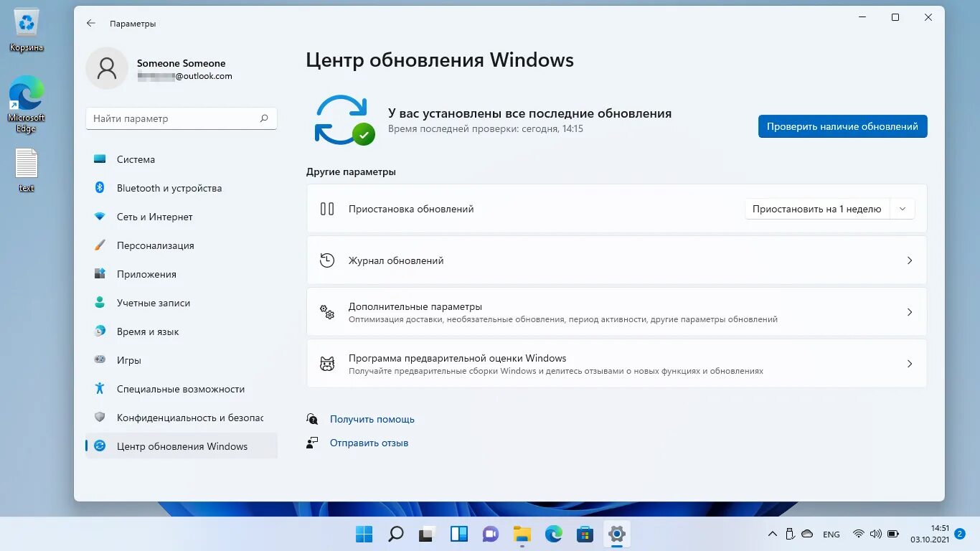Open Персонализация settings page

tap(181, 245)
